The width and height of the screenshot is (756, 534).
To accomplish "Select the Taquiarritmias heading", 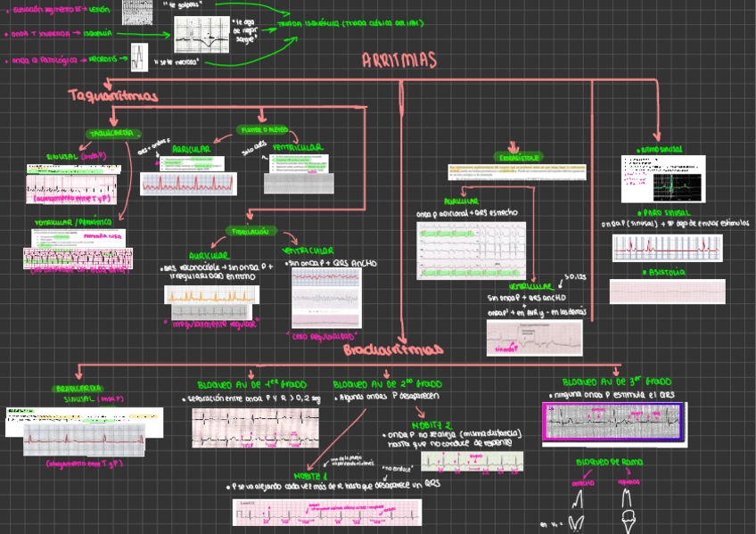I will click(x=113, y=95).
